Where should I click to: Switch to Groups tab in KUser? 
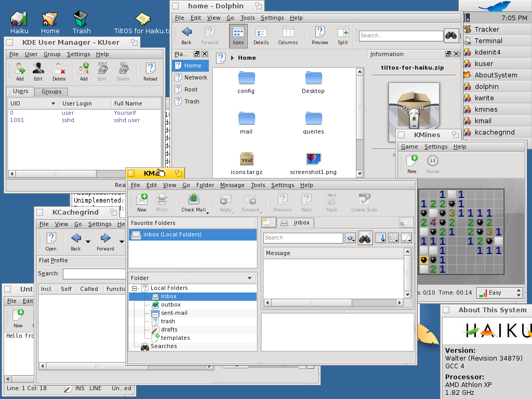[51, 91]
